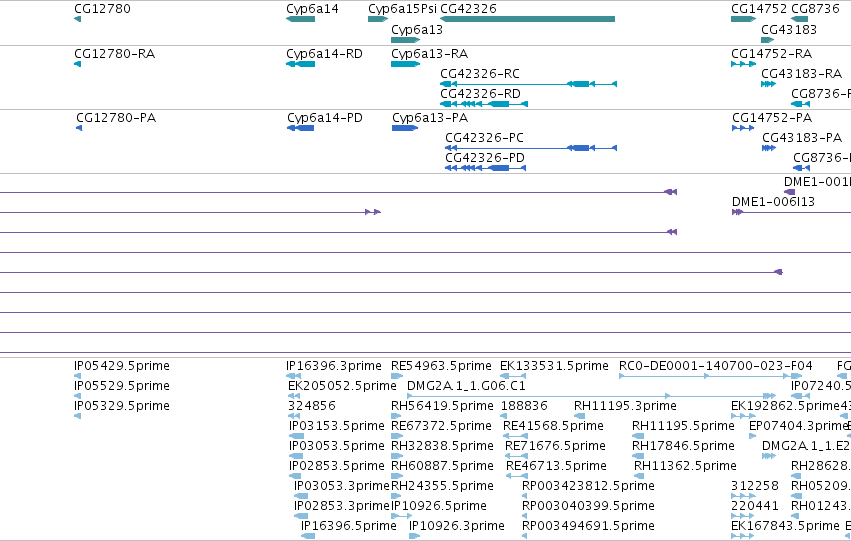Screen dimensions: 851x541
Task: Click the RP003040399.5prime EST
Action: click(x=524, y=516)
